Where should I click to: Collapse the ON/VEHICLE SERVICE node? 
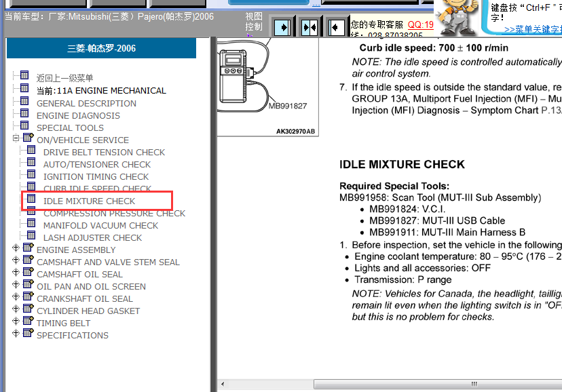pyautogui.click(x=16, y=138)
